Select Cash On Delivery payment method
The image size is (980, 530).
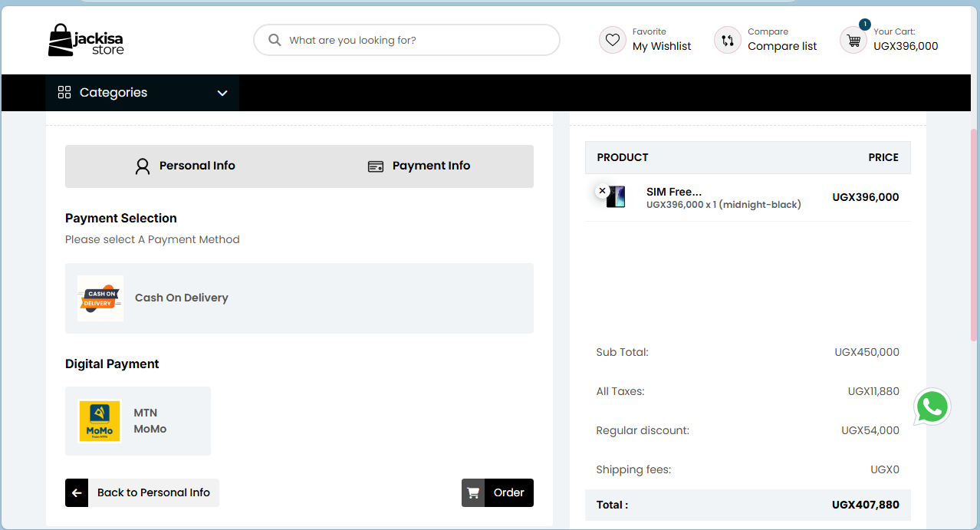299,298
